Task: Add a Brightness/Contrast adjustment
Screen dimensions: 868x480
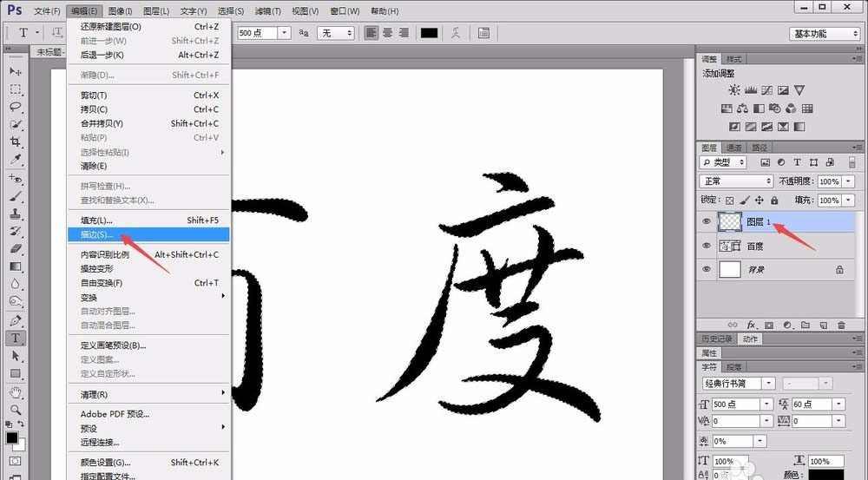Action: [x=734, y=89]
